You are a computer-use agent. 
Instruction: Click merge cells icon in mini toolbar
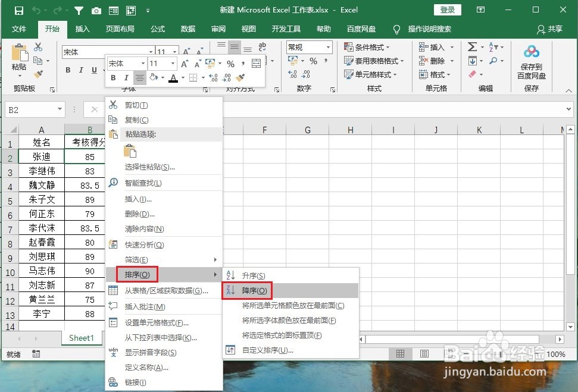(256, 64)
